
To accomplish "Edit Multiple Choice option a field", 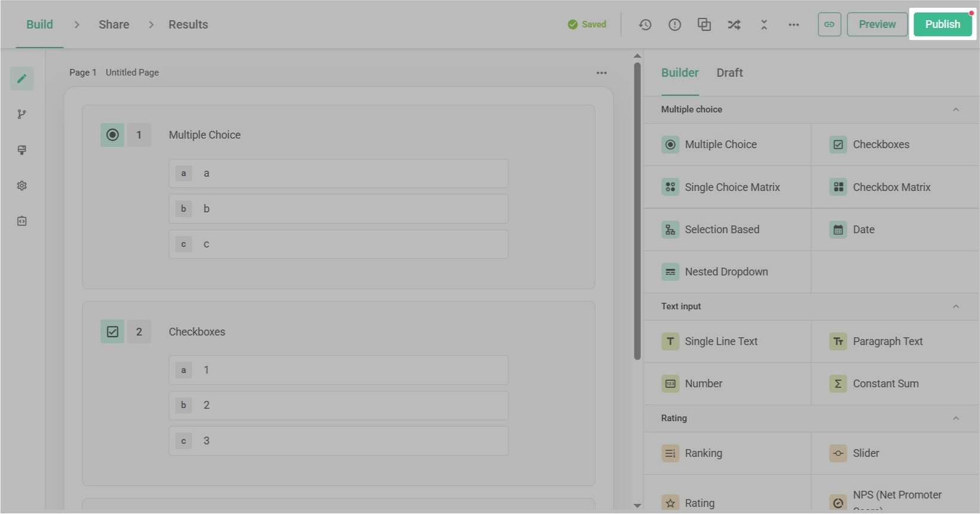I will (339, 173).
